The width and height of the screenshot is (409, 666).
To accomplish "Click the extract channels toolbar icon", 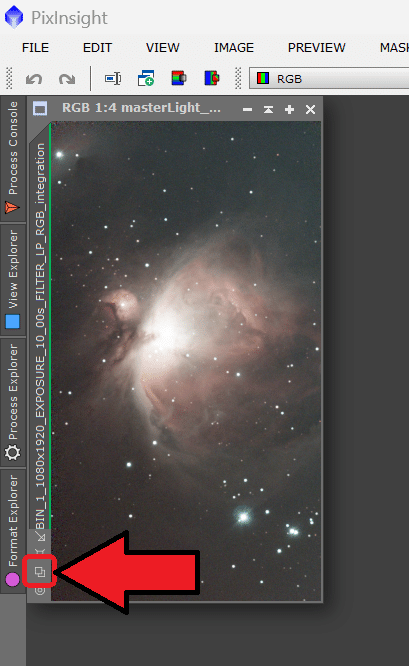I will click(x=179, y=79).
